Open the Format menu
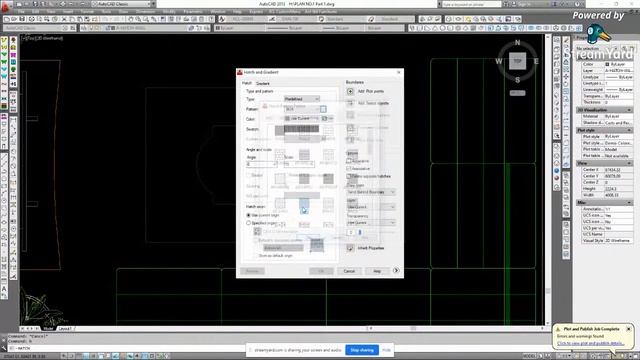Viewport: 640px width, 360px height. (87, 12)
